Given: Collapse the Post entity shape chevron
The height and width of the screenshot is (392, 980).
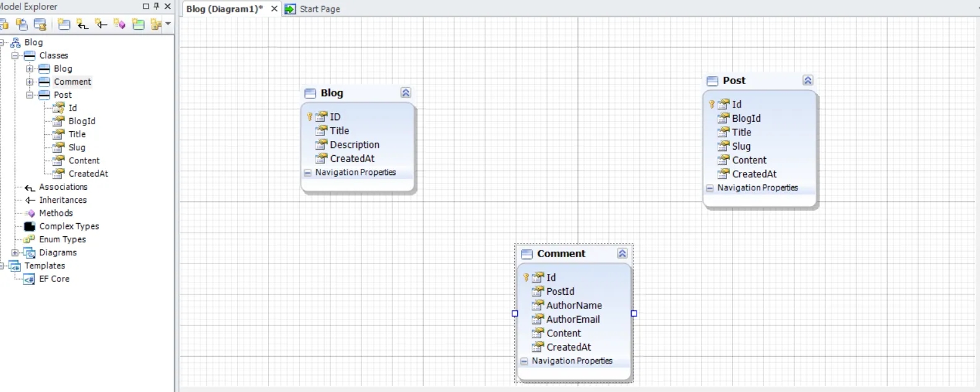Looking at the screenshot, I should click(x=808, y=80).
